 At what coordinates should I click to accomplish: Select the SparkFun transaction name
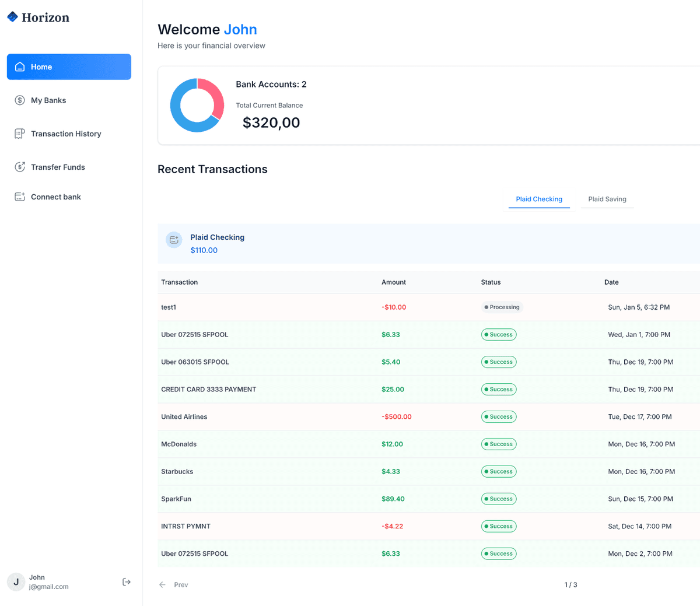point(176,499)
